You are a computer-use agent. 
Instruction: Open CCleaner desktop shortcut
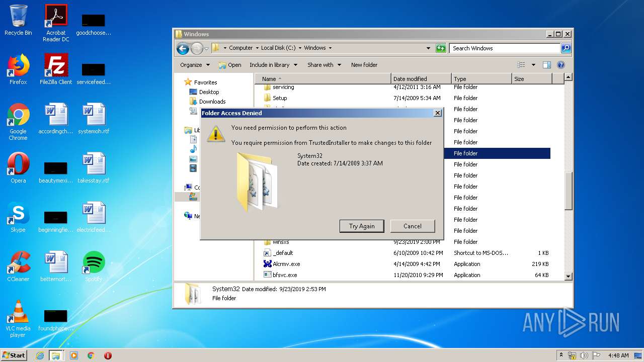click(18, 266)
